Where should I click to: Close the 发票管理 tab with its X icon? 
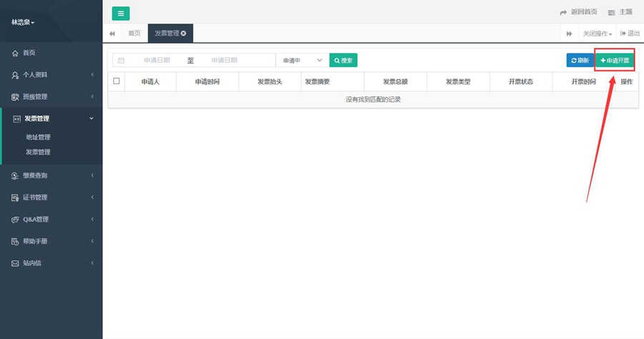[x=184, y=34]
